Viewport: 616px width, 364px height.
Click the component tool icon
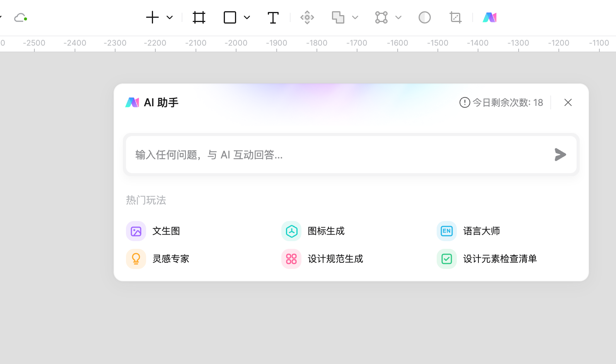(307, 17)
